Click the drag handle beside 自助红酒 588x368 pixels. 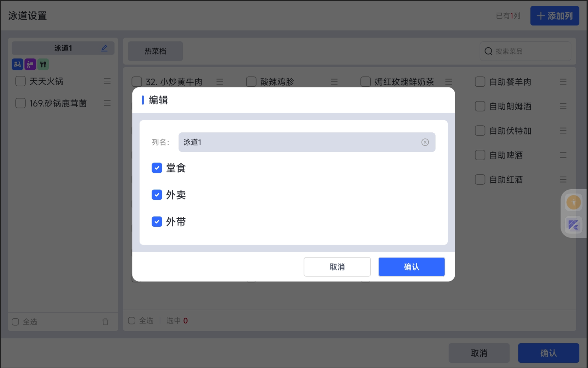563,179
